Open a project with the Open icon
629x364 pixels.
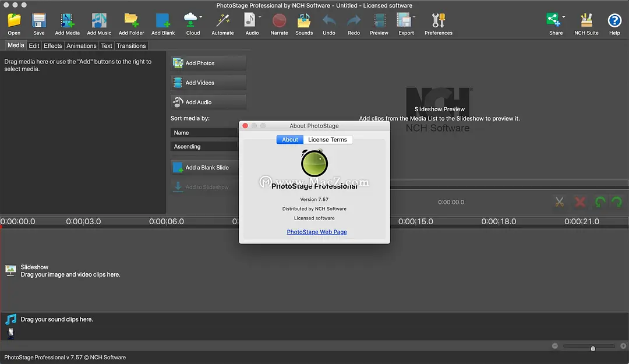14,20
